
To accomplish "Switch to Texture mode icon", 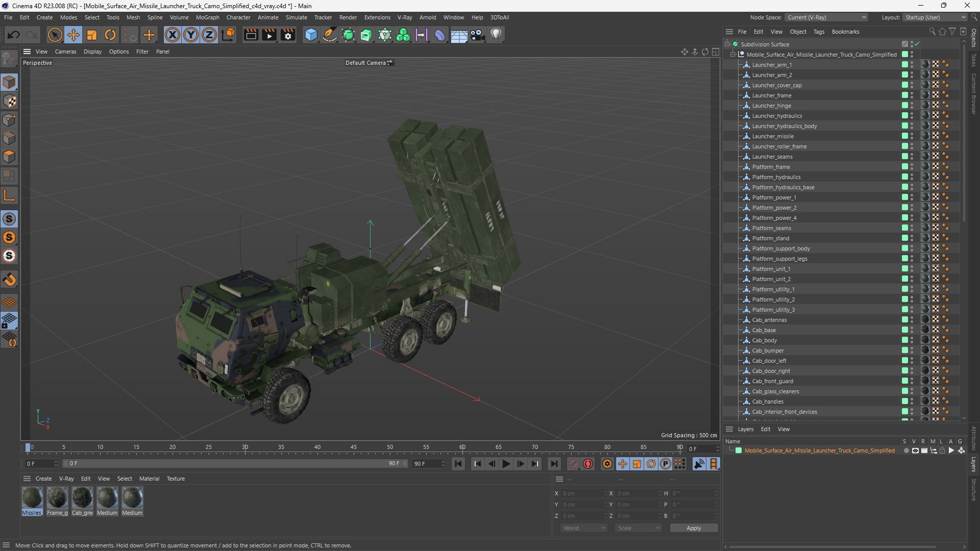I will click(9, 101).
